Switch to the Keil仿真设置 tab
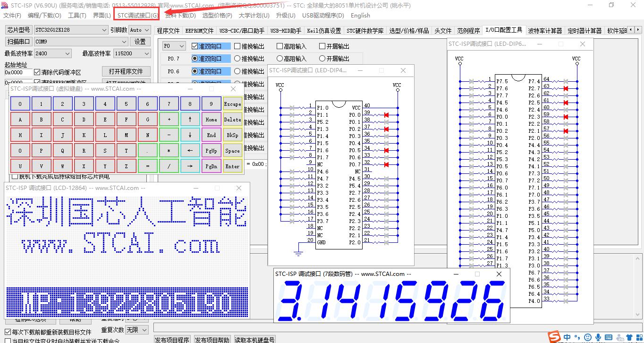 coord(324,31)
